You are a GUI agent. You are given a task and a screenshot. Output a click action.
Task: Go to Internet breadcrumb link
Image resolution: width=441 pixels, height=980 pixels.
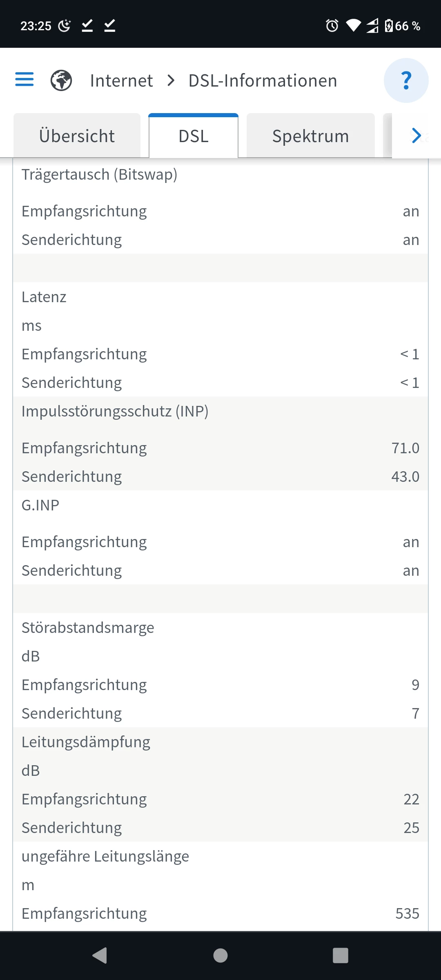[x=121, y=80]
